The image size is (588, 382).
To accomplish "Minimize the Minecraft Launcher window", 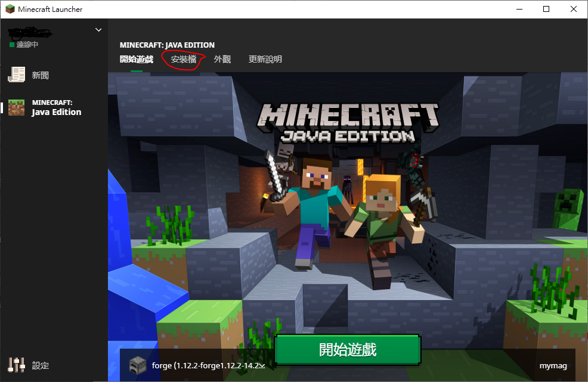I will [x=519, y=9].
